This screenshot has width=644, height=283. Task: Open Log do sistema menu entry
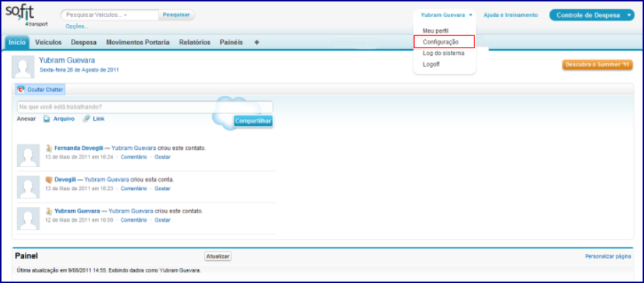[444, 53]
